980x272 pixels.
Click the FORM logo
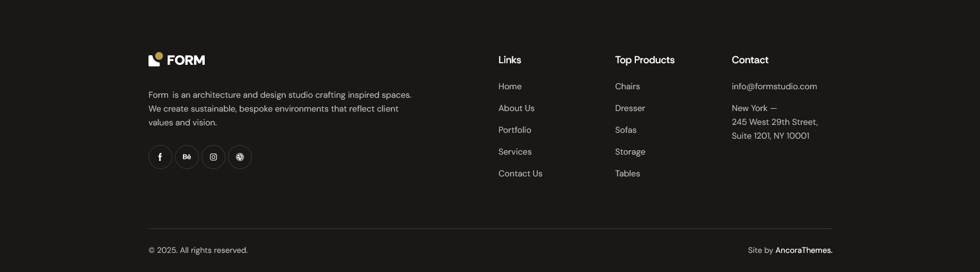(x=177, y=60)
